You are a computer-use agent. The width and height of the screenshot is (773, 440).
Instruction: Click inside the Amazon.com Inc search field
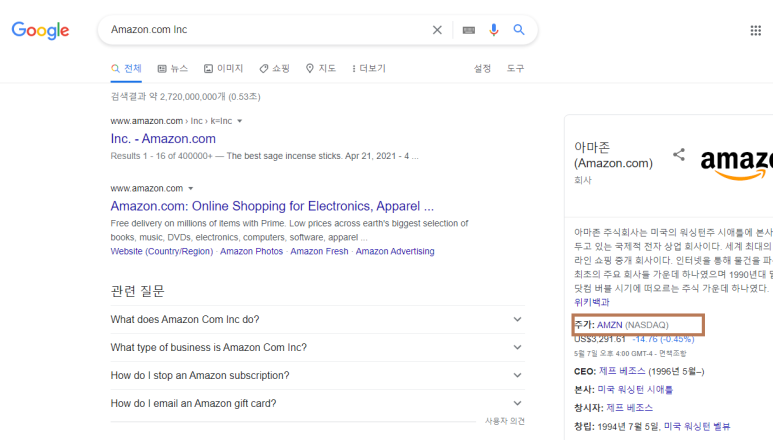click(x=266, y=30)
